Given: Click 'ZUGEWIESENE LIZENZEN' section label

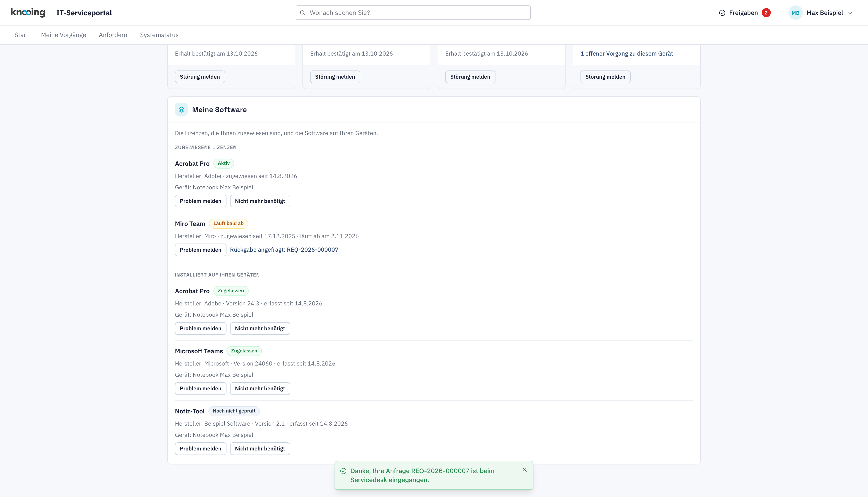Looking at the screenshot, I should [205, 148].
